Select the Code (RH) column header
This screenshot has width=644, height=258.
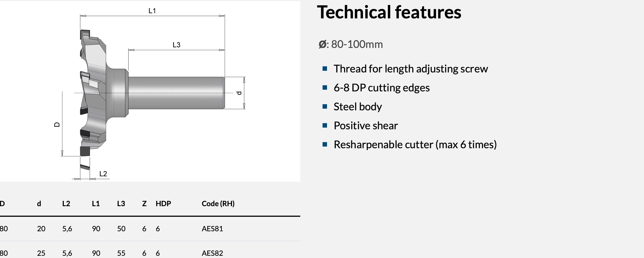pyautogui.click(x=218, y=204)
